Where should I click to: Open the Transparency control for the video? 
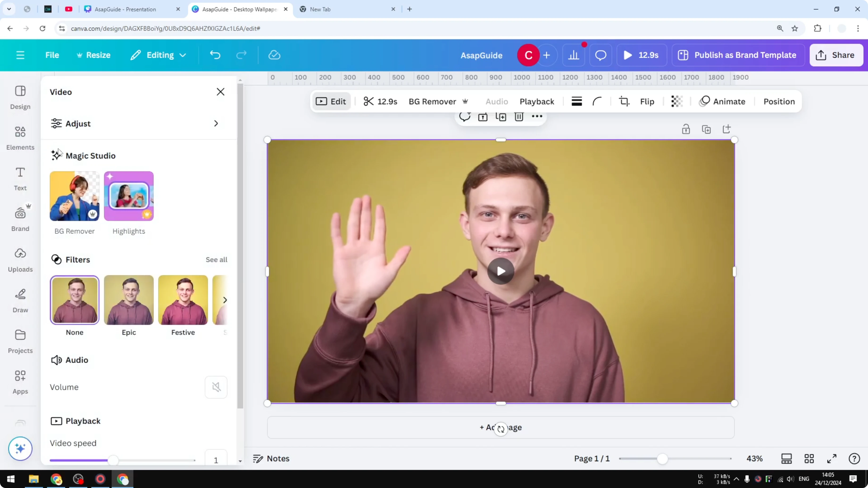click(677, 101)
